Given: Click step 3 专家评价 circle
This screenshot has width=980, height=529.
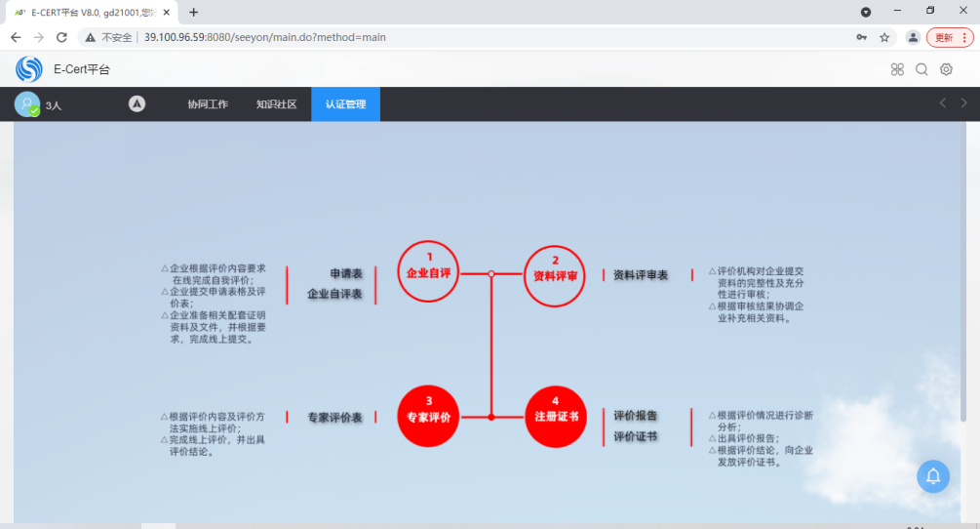Looking at the screenshot, I should (x=428, y=416).
